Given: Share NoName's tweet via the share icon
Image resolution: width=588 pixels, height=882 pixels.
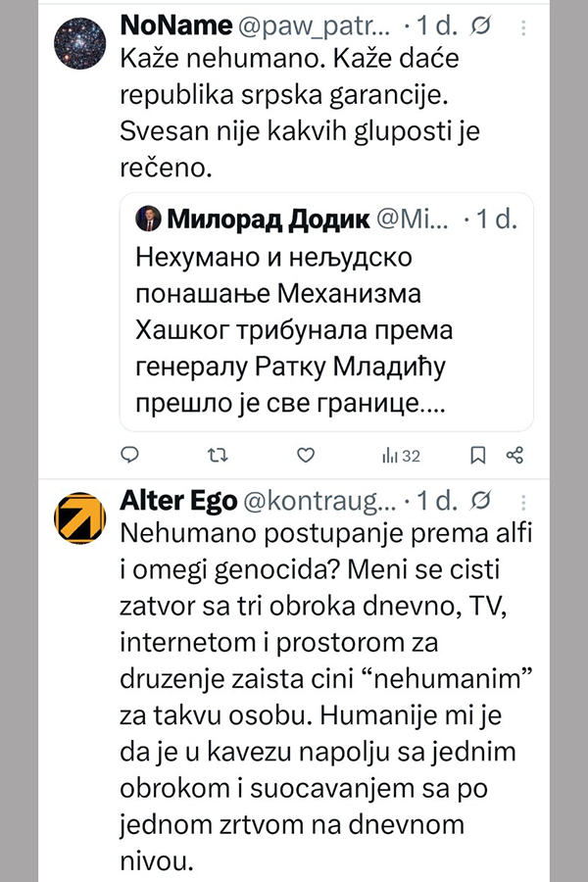Looking at the screenshot, I should (x=514, y=455).
